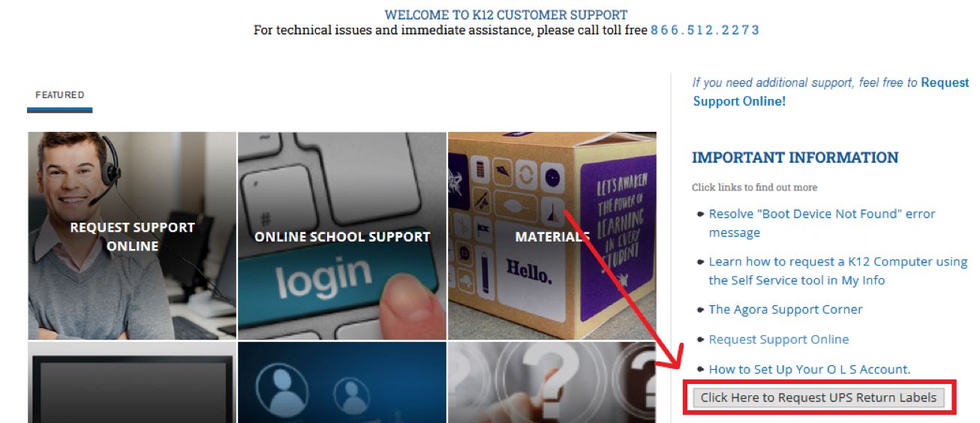Follow the Request Support Online! link in the italic note
Image resolution: width=980 pixels, height=423 pixels.
[x=831, y=91]
